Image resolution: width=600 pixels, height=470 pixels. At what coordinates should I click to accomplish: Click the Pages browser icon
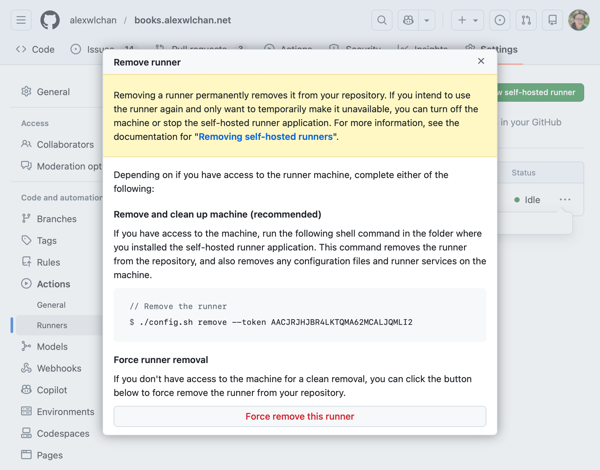[x=26, y=455]
